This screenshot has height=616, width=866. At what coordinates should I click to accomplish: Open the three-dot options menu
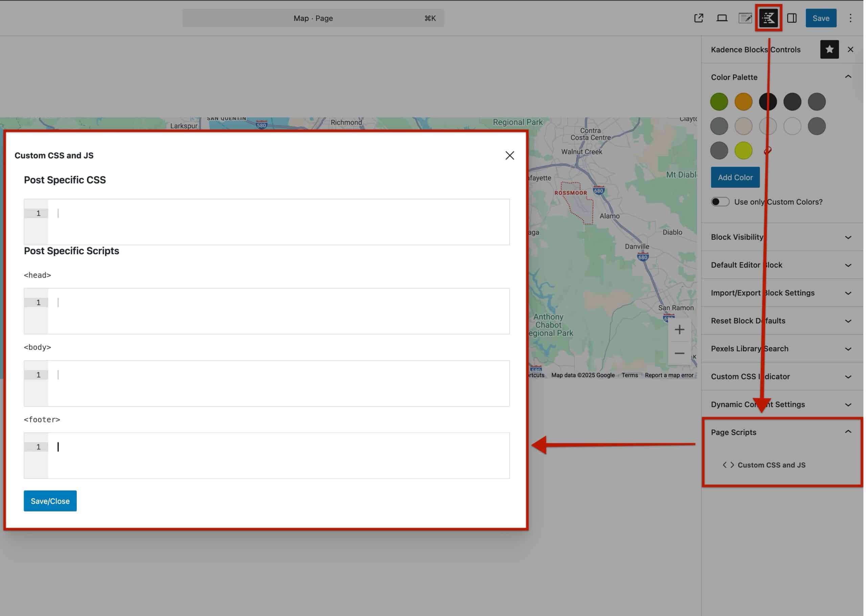point(850,18)
